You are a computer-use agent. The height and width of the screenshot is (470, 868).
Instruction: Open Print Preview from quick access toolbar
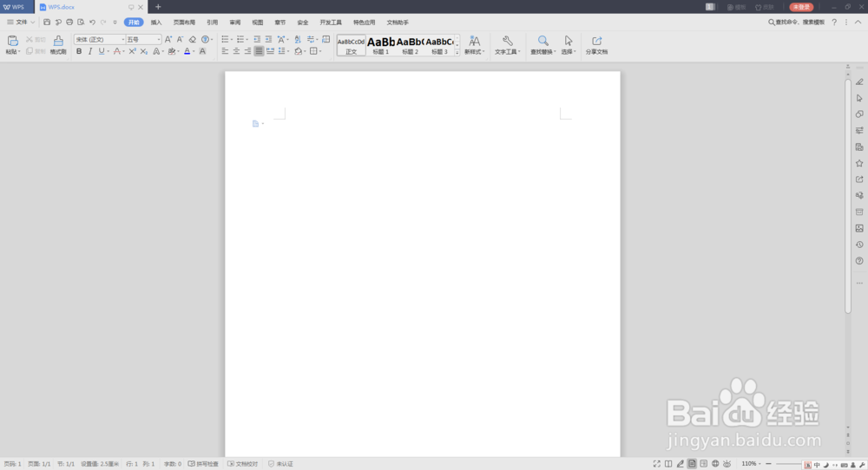[81, 23]
